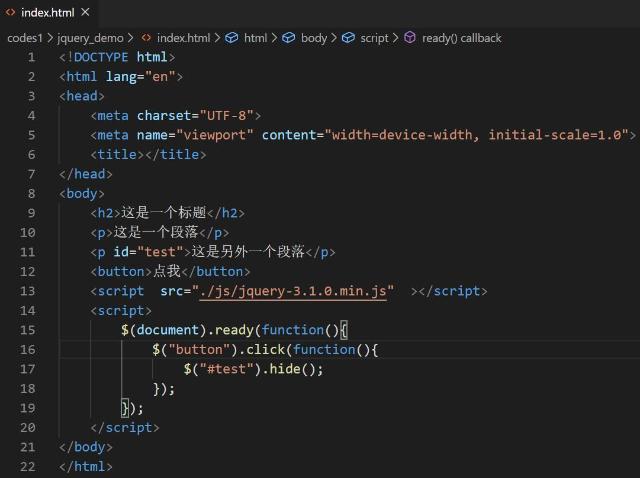Click the body breadcrumb symbol icon
Screen dimensions: 640x478
click(x=289, y=38)
